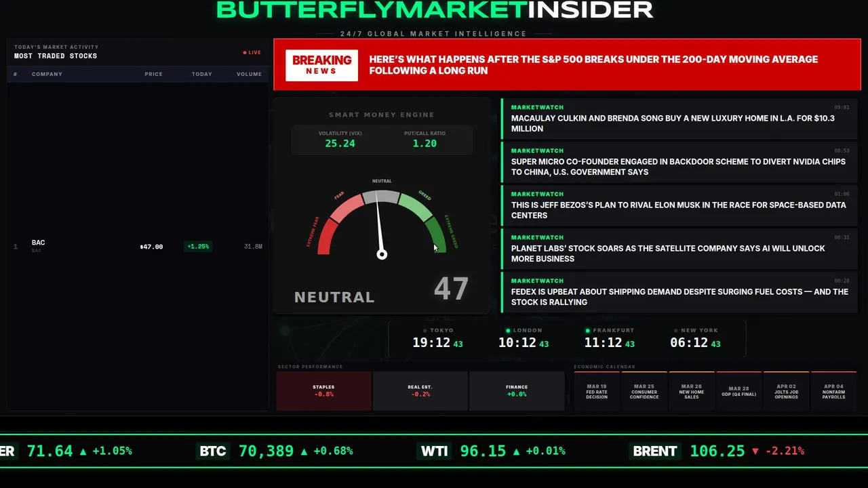The width and height of the screenshot is (868, 488).
Task: Click the WTI 96.15 ticker entry
Action: 492,451
